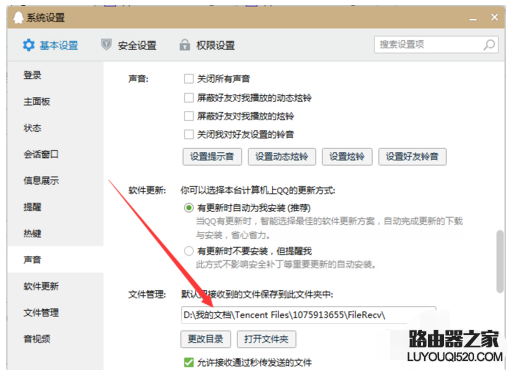Click the vertical scrollbar thumb of settings
Image resolution: width=509 pixels, height=370 pixels.
[500, 261]
